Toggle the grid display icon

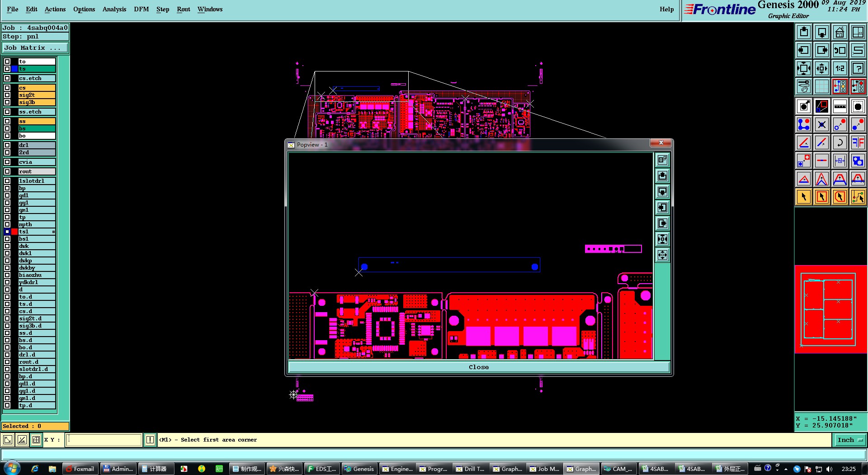coord(822,86)
